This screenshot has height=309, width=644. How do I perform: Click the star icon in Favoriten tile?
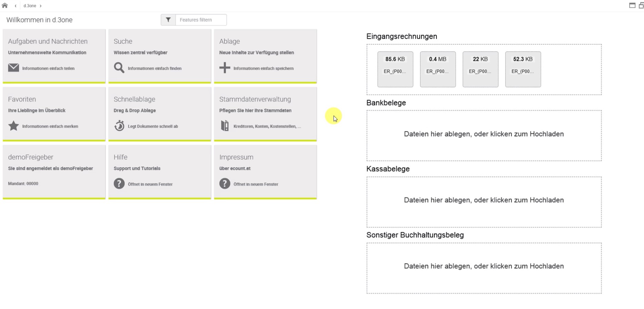point(13,126)
